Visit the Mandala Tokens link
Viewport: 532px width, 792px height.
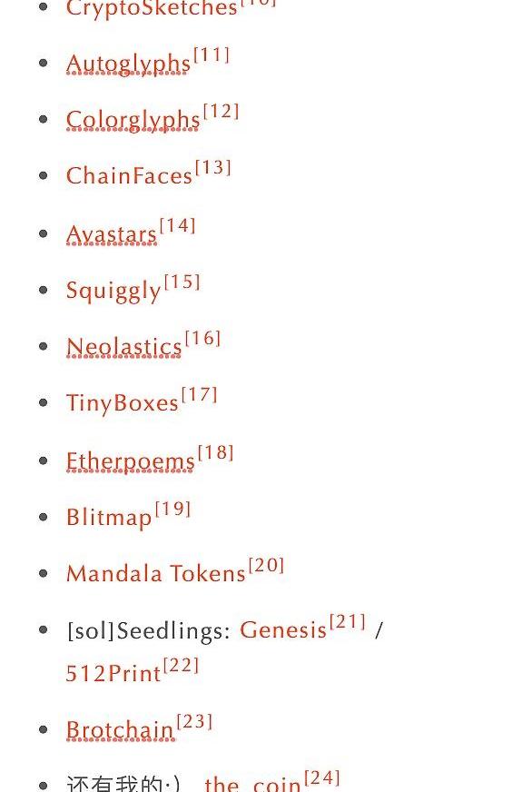[156, 574]
